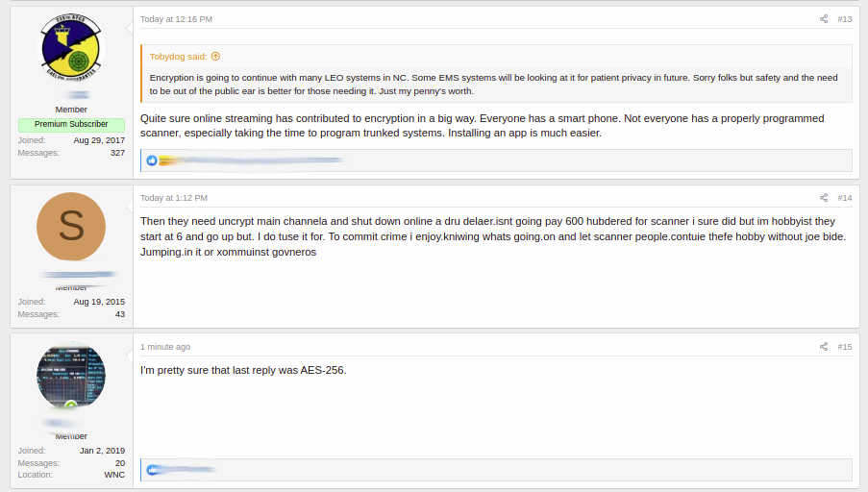Click the share icon on post #14
This screenshot has width=868, height=492.
coord(823,198)
